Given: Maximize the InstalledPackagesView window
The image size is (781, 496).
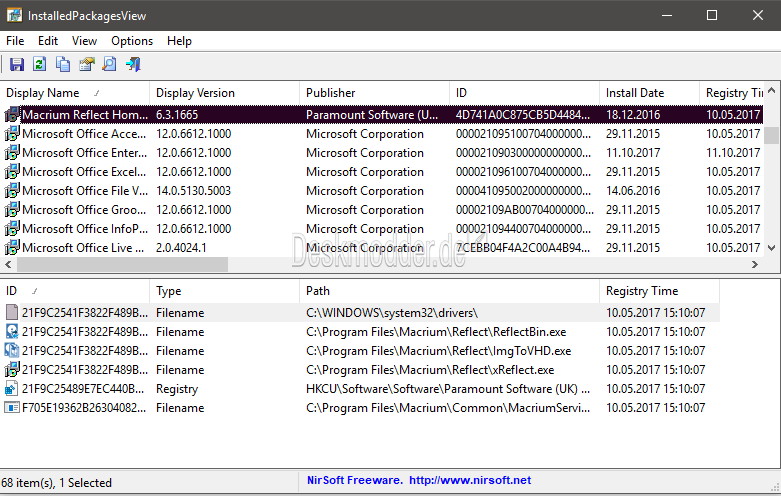Looking at the screenshot, I should [x=712, y=15].
